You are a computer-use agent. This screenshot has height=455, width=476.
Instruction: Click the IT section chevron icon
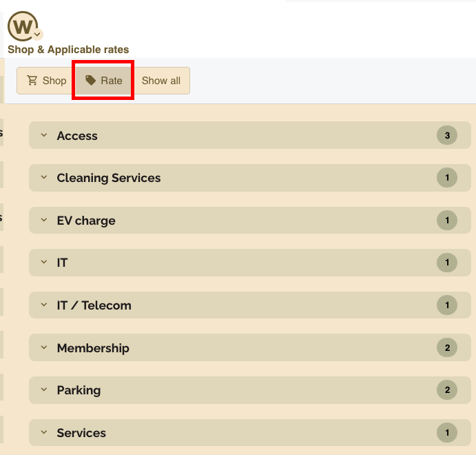pos(43,263)
